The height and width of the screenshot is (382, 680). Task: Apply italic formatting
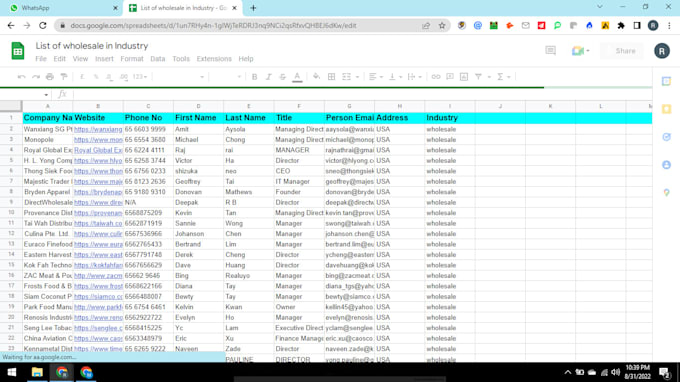(268, 77)
